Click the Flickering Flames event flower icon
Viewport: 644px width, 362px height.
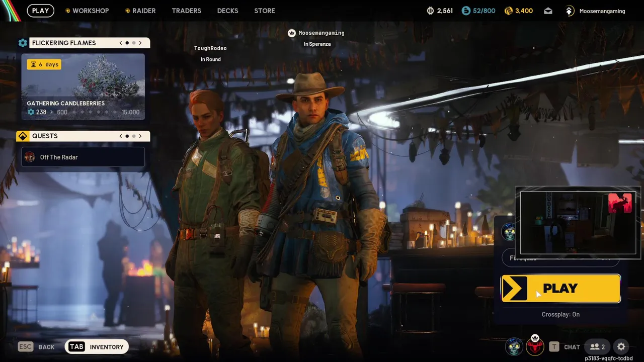point(23,43)
